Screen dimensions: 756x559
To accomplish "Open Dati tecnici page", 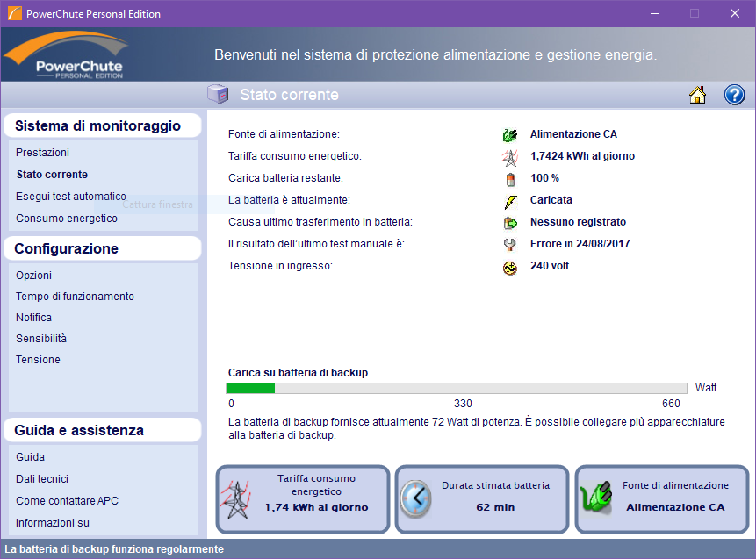I will tap(42, 479).
